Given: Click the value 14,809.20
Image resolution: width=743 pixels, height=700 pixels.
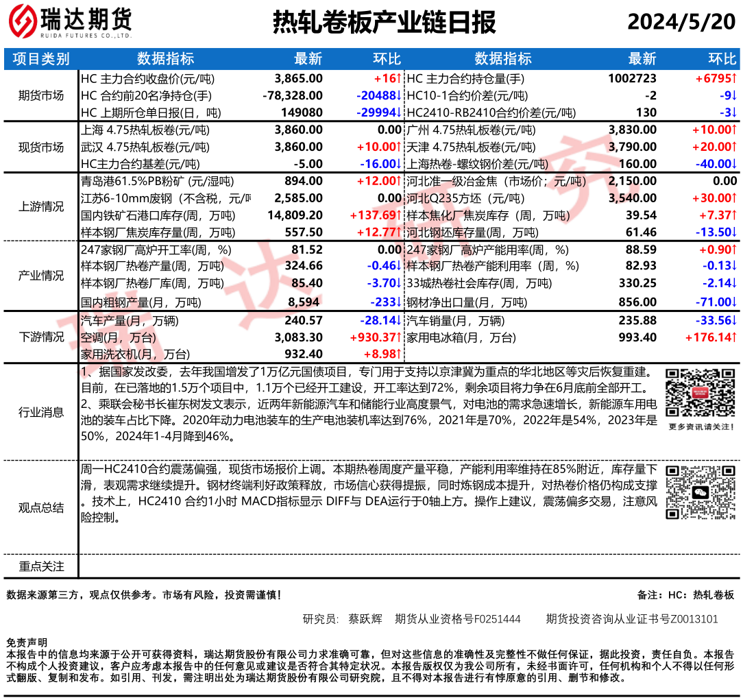Looking at the screenshot, I should [295, 215].
